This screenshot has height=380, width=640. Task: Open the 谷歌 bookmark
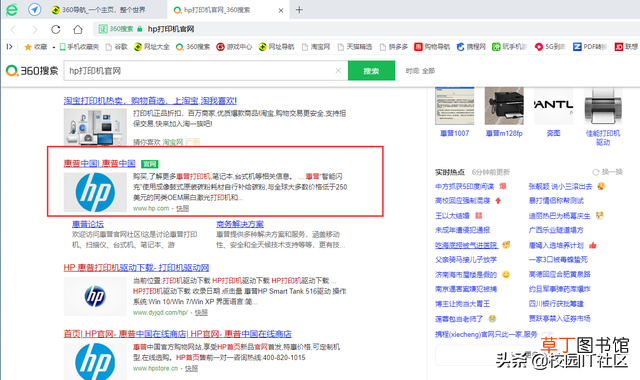pos(117,47)
